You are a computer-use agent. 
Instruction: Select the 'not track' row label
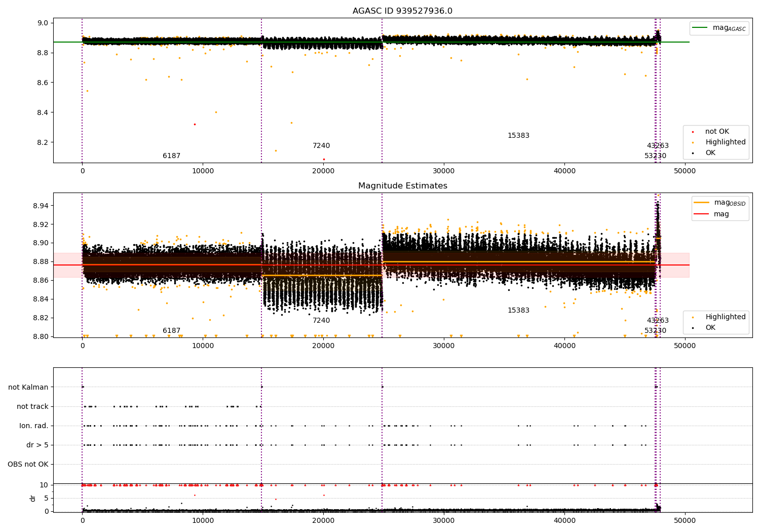(32, 406)
